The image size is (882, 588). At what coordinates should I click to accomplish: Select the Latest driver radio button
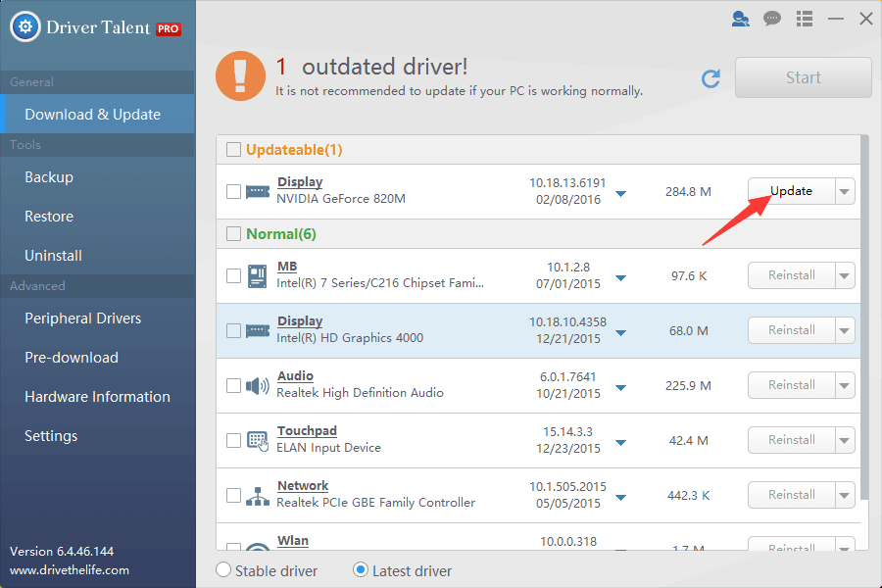[x=361, y=570]
